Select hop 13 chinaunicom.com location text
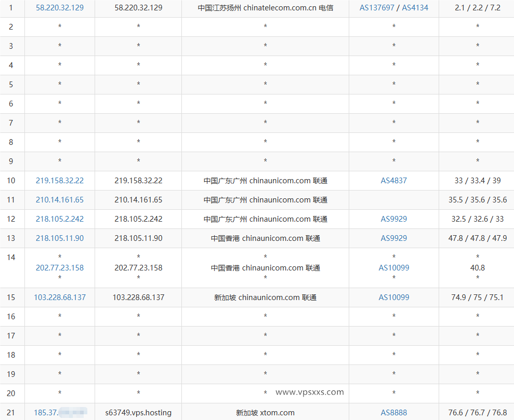The width and height of the screenshot is (514, 420). pyautogui.click(x=265, y=238)
